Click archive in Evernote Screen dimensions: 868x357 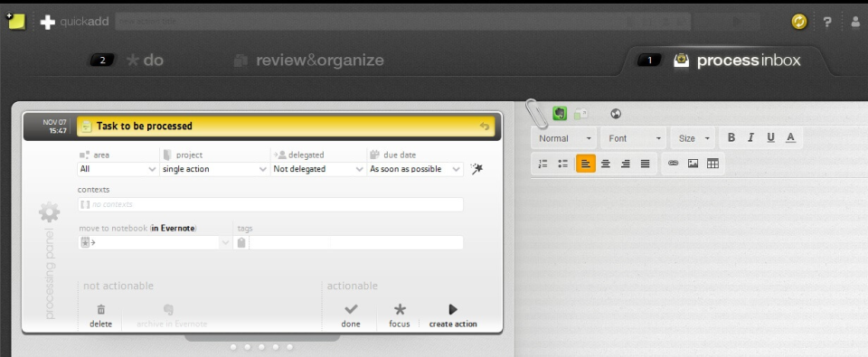point(172,316)
